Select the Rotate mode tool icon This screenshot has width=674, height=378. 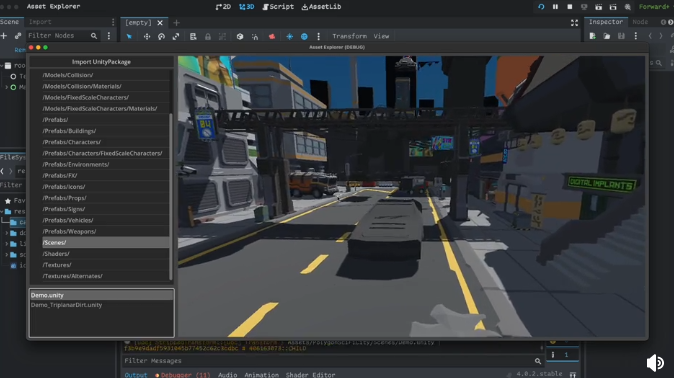pyautogui.click(x=161, y=37)
